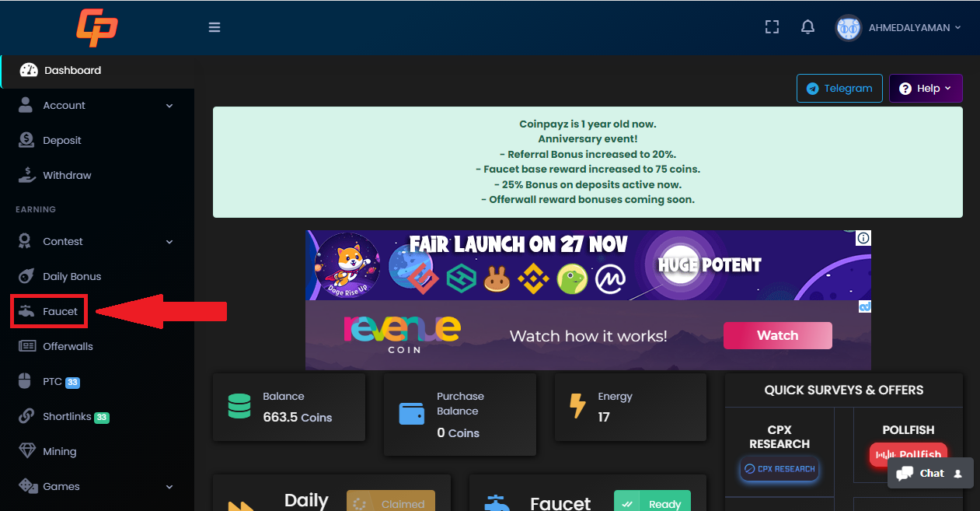Screen dimensions: 980x511
Task: Toggle the hamburger sidebar menu
Action: [x=214, y=27]
